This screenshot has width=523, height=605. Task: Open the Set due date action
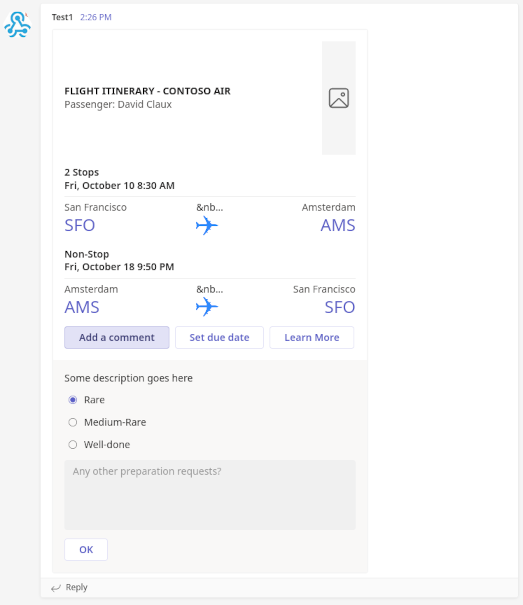(x=219, y=338)
